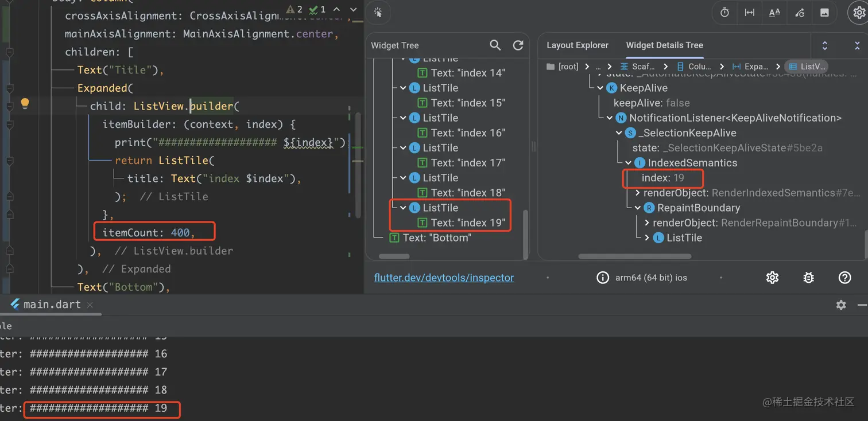868x421 pixels.
Task: Toggle Show Baselines text icon
Action: pos(774,13)
